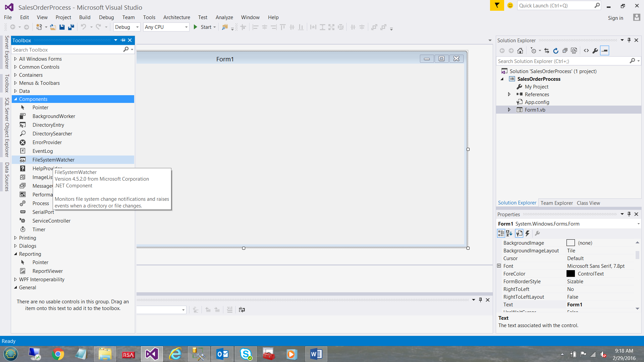Toggle auto-hide pin on the Toolbox
Viewport: 644px width, 362px height.
click(123, 40)
